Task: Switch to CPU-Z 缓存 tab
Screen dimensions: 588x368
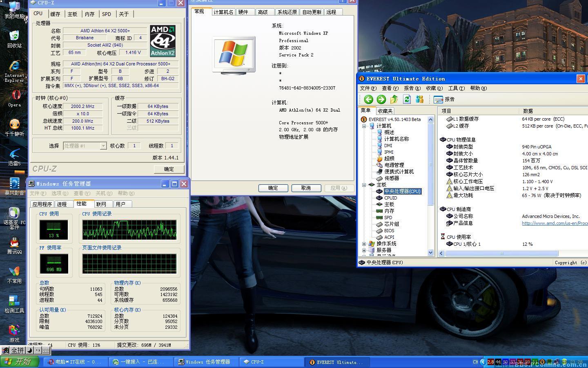Action: (x=56, y=14)
